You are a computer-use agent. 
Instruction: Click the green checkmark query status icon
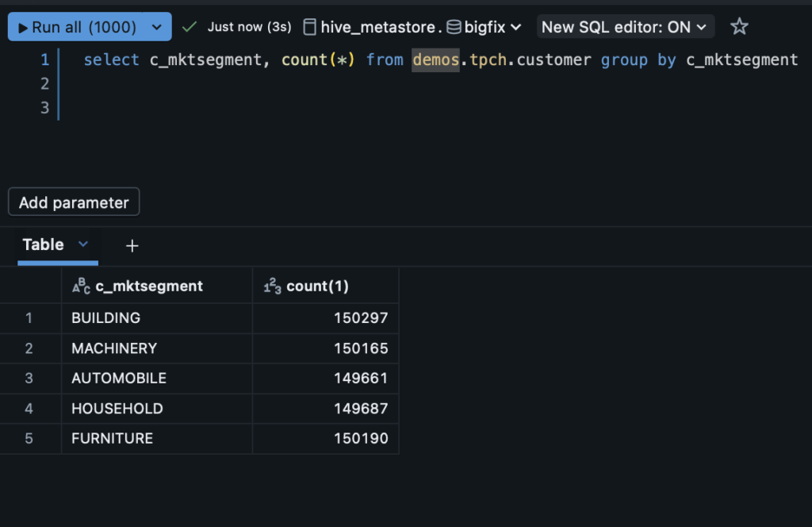(x=189, y=27)
